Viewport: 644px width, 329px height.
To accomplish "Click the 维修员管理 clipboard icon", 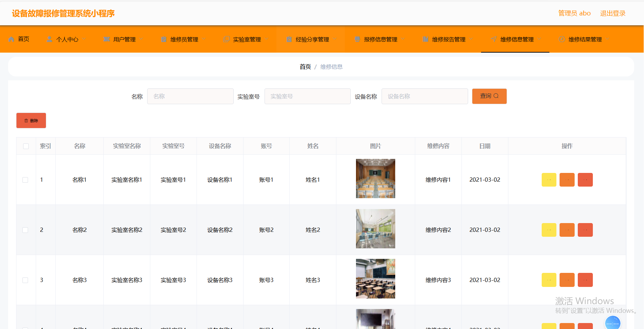I will pos(164,39).
